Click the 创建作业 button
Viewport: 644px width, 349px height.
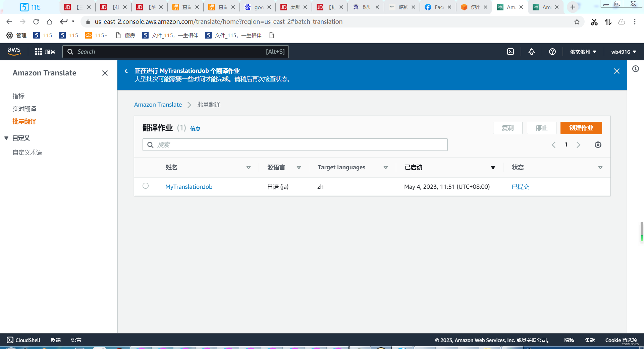(x=581, y=128)
